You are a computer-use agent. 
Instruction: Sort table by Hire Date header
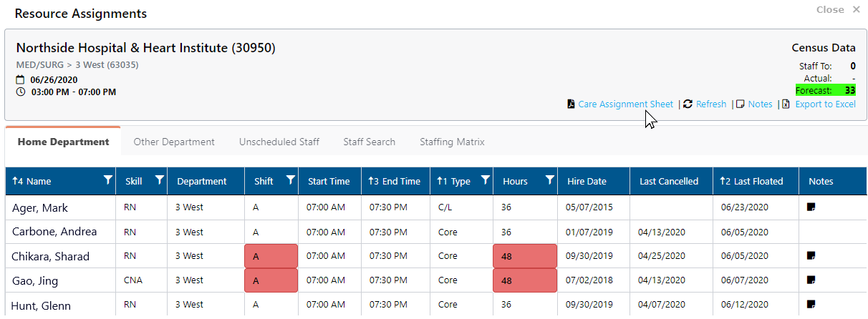coord(587,182)
